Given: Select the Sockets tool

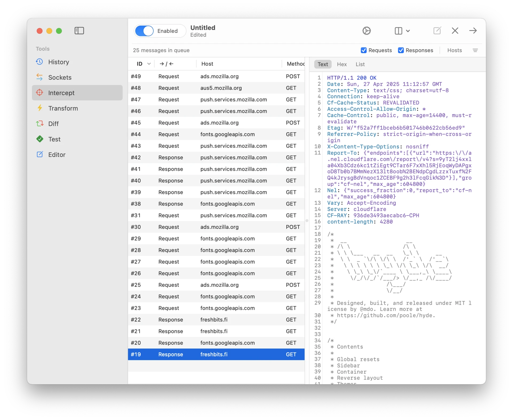Looking at the screenshot, I should [x=60, y=77].
